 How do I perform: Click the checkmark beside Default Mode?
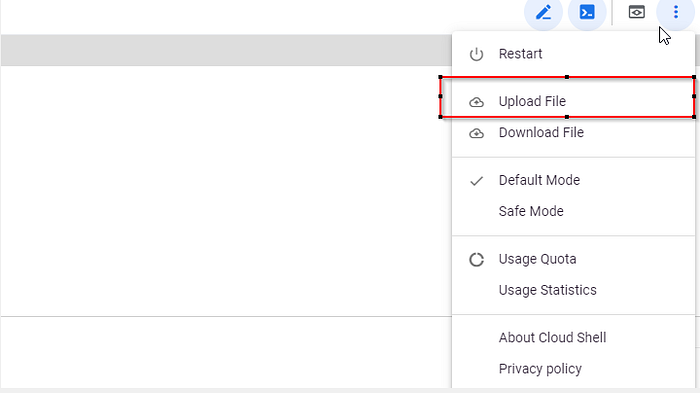[476, 181]
